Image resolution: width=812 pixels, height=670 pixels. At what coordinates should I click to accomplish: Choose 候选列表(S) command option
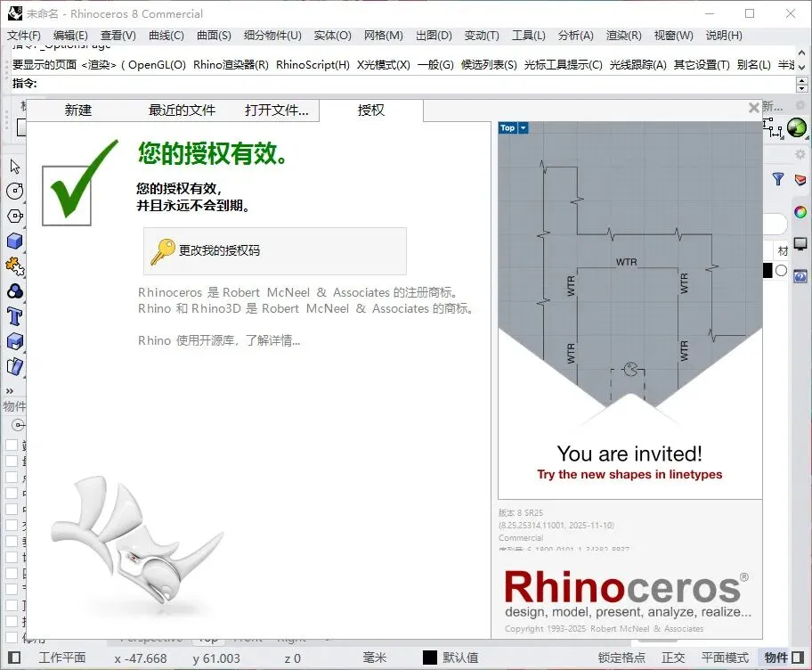pos(489,65)
